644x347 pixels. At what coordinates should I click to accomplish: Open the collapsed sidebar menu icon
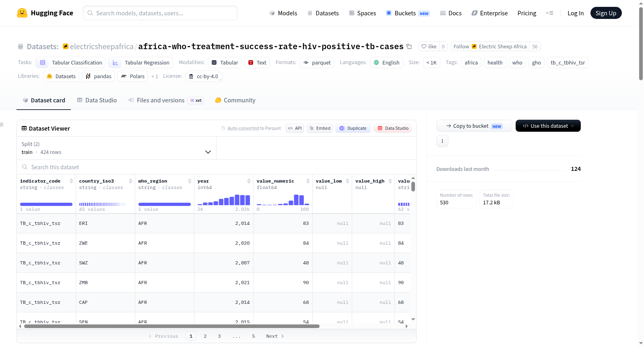click(x=2, y=125)
